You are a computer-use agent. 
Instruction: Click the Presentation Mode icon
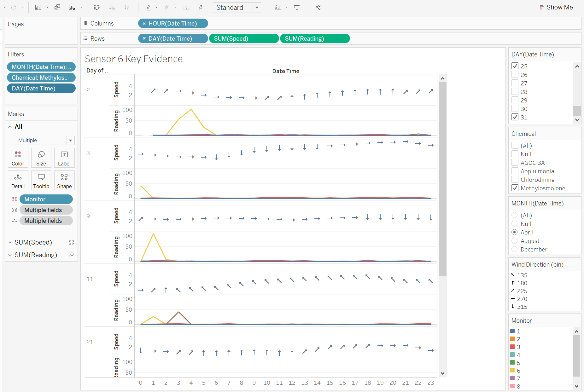297,7
